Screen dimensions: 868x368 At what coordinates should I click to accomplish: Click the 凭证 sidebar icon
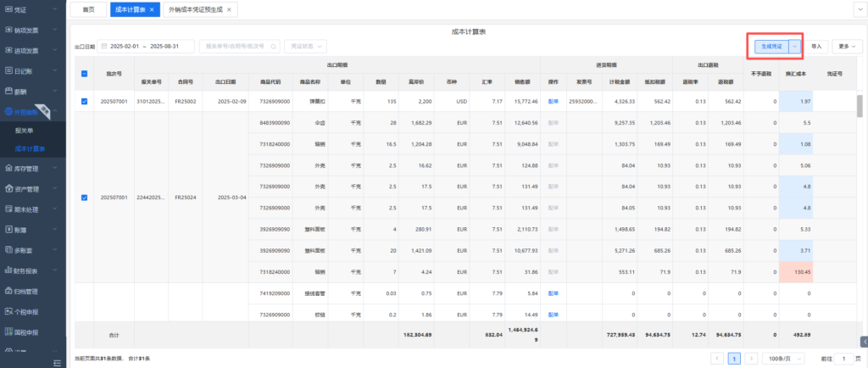tap(8, 9)
